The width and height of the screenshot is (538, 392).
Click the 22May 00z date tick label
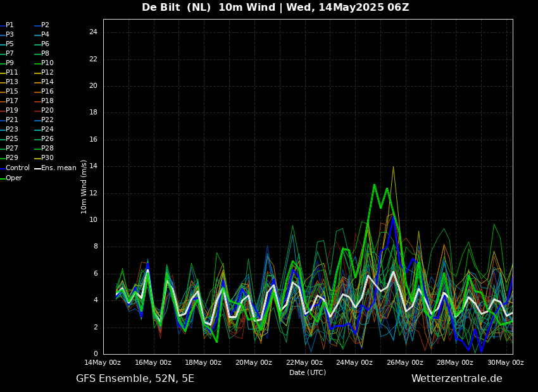pyautogui.click(x=304, y=363)
